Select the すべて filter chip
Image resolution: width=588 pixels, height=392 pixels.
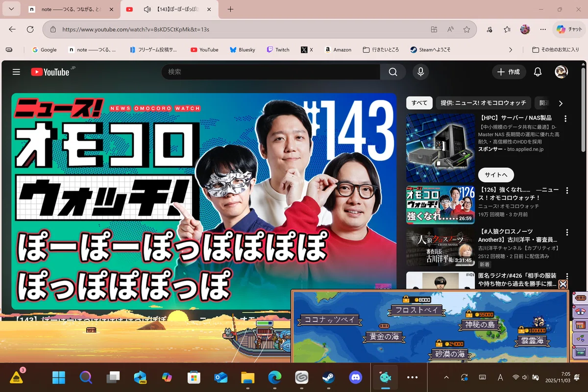tap(419, 103)
